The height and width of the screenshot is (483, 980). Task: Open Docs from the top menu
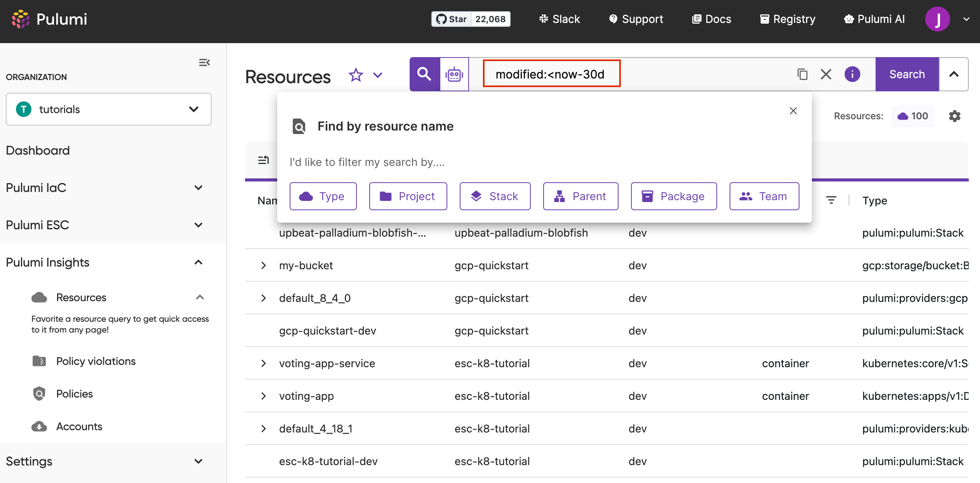[711, 19]
